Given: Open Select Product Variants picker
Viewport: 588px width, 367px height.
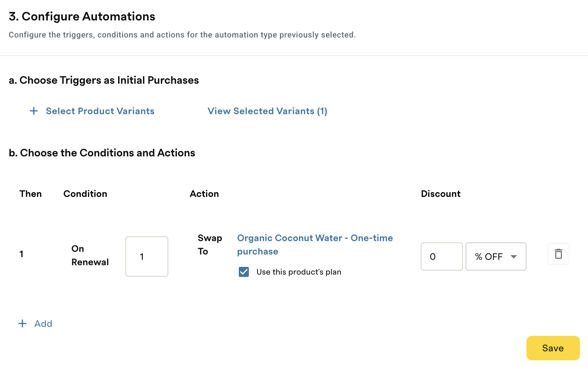Looking at the screenshot, I should pyautogui.click(x=100, y=111).
